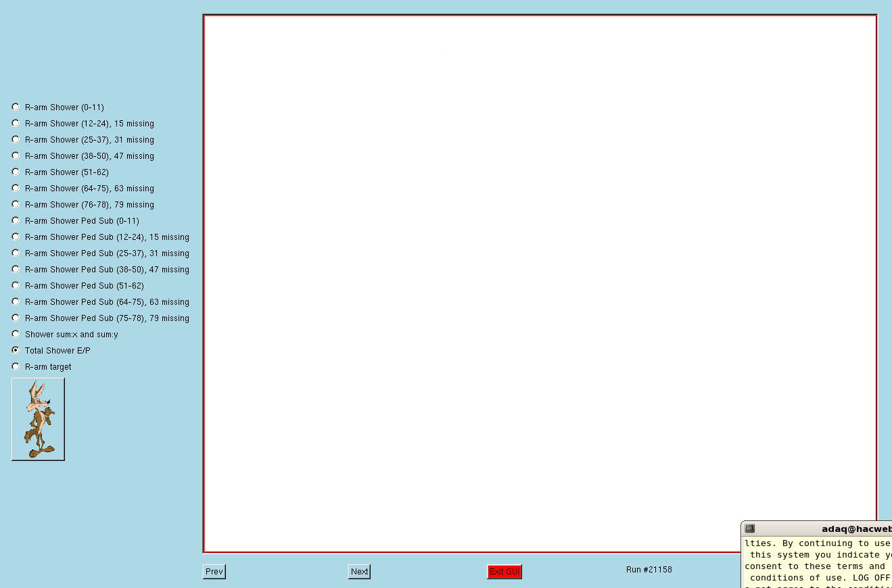
Task: Select R-arm target radio button
Action: [x=16, y=366]
